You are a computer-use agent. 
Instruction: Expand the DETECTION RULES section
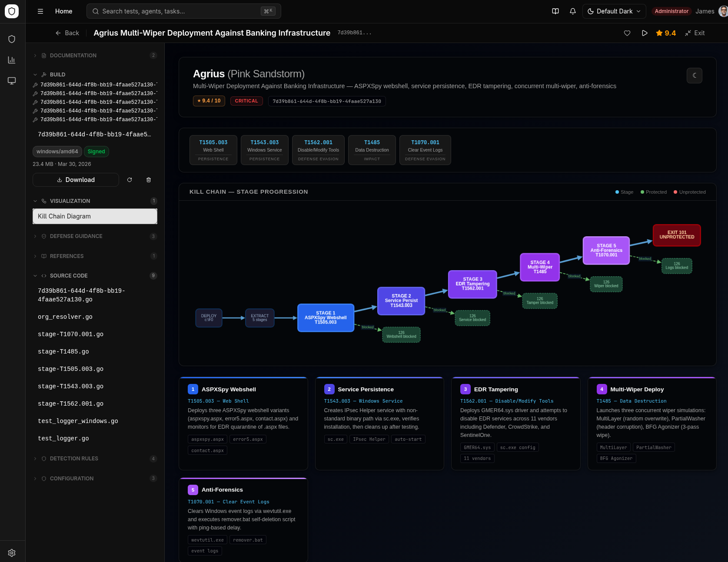95,459
